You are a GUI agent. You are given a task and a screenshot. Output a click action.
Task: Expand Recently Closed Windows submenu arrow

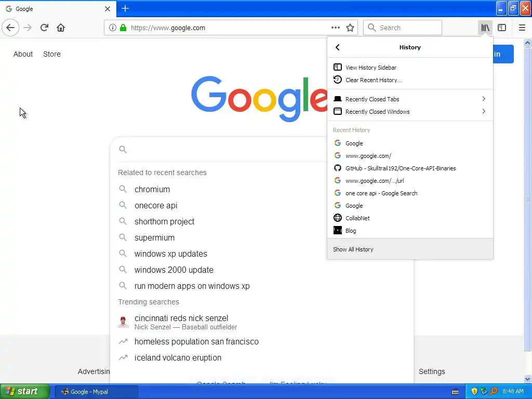coord(484,111)
